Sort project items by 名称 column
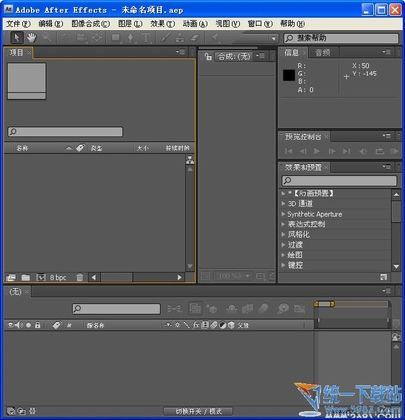The image size is (405, 420). [x=22, y=148]
